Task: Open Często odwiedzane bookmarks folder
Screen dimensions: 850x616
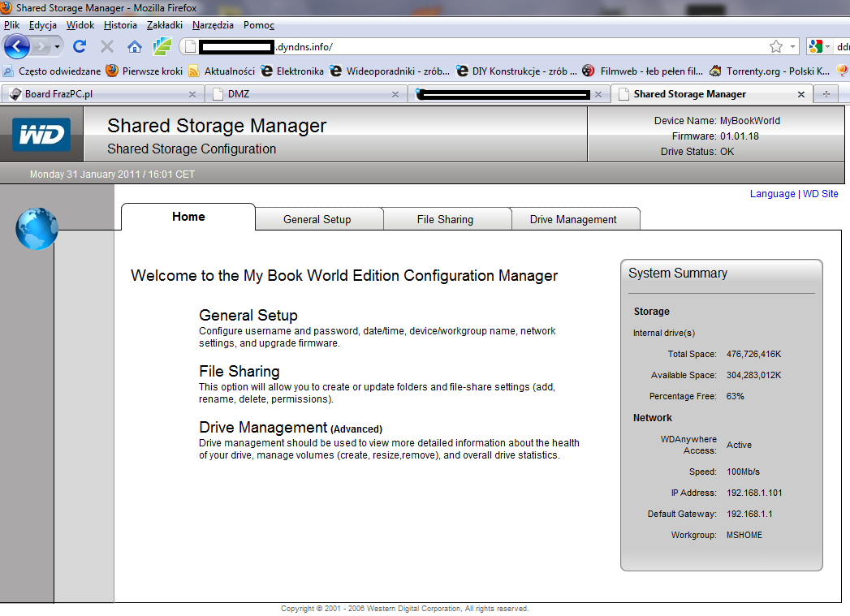Action: tap(52, 71)
